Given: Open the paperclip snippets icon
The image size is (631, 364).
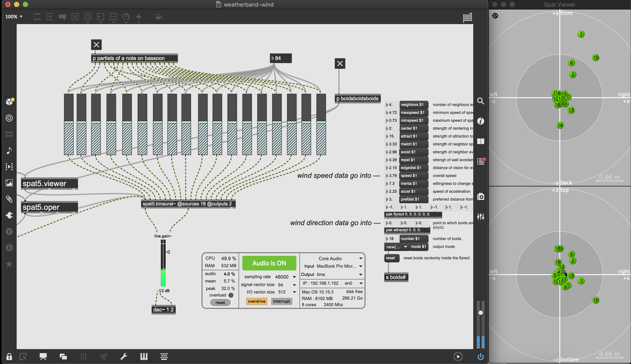Looking at the screenshot, I should pyautogui.click(x=9, y=199).
